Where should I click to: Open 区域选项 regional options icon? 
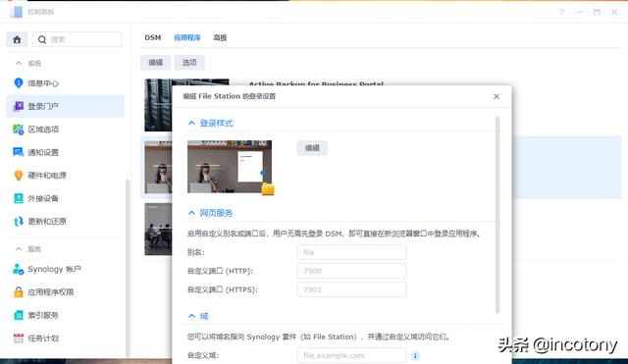[x=19, y=130]
